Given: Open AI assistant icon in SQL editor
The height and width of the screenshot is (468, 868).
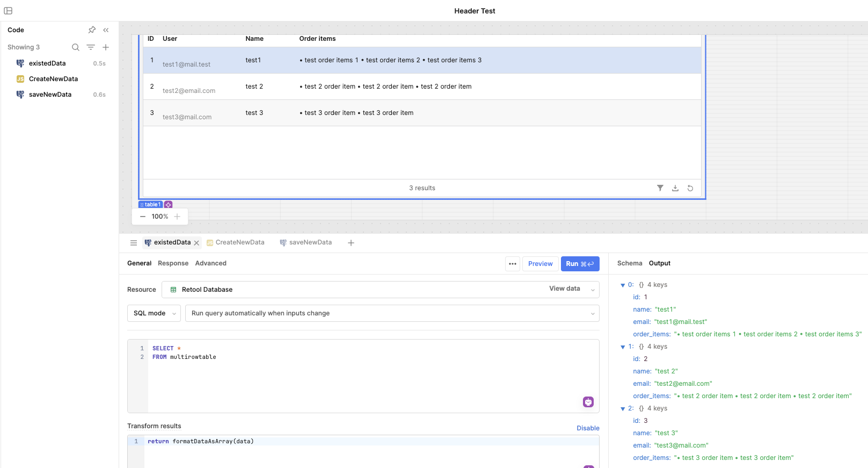Looking at the screenshot, I should tap(588, 402).
